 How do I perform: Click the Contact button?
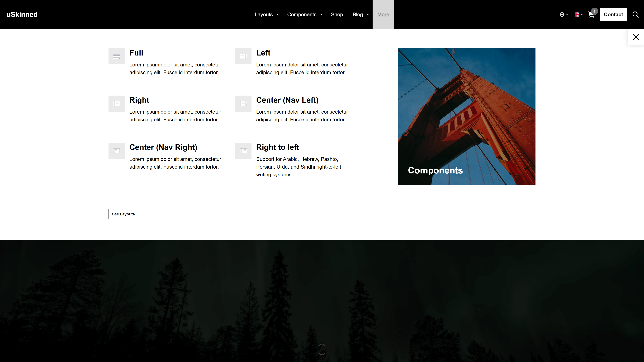pos(613,14)
